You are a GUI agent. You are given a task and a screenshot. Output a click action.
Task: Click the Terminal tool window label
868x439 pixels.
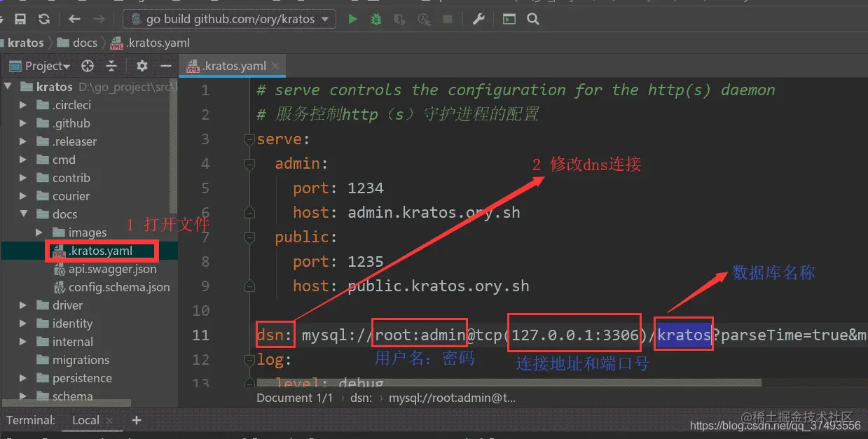(x=31, y=420)
